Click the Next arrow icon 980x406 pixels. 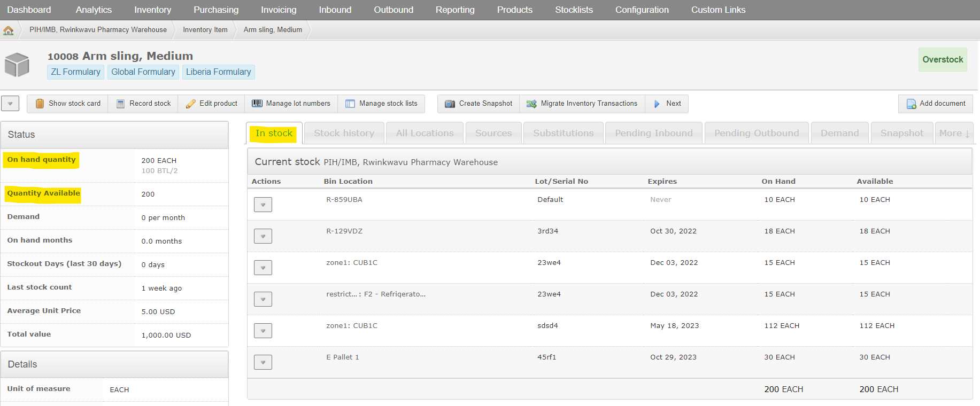tap(657, 104)
